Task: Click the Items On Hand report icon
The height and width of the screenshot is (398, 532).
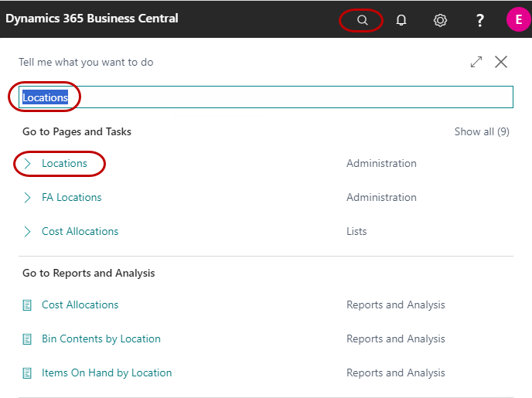Action: pyautogui.click(x=28, y=373)
